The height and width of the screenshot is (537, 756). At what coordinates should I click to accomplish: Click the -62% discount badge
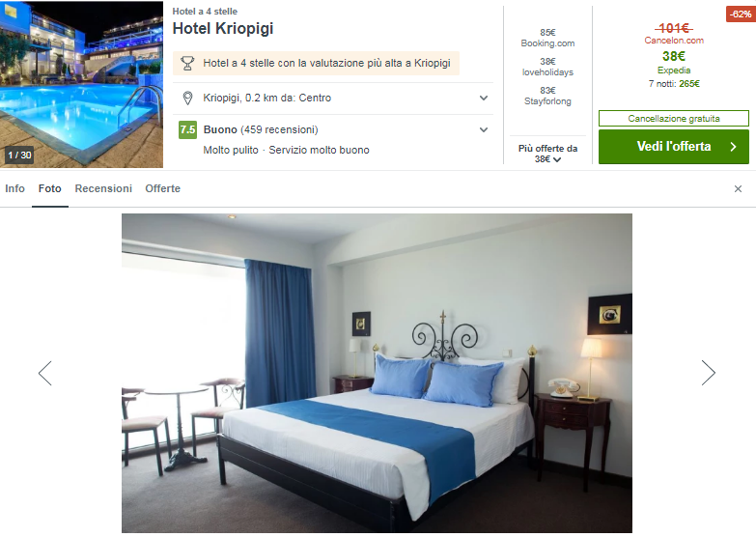741,14
